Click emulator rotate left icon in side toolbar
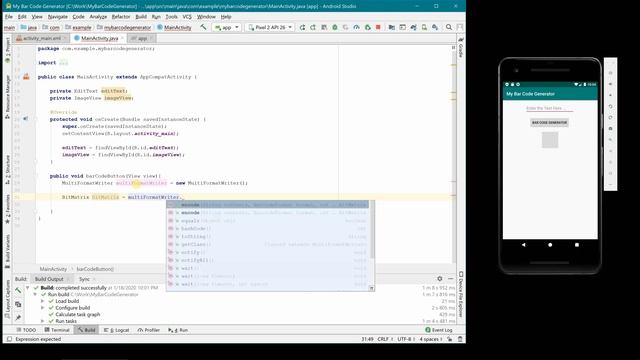Viewport: 640px width, 360px height. coord(611,106)
